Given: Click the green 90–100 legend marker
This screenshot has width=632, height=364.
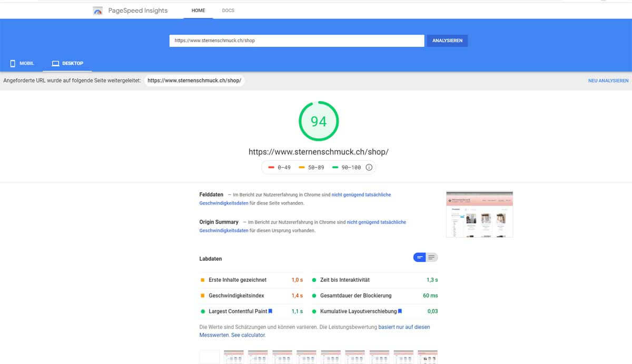Looking at the screenshot, I should coord(335,167).
